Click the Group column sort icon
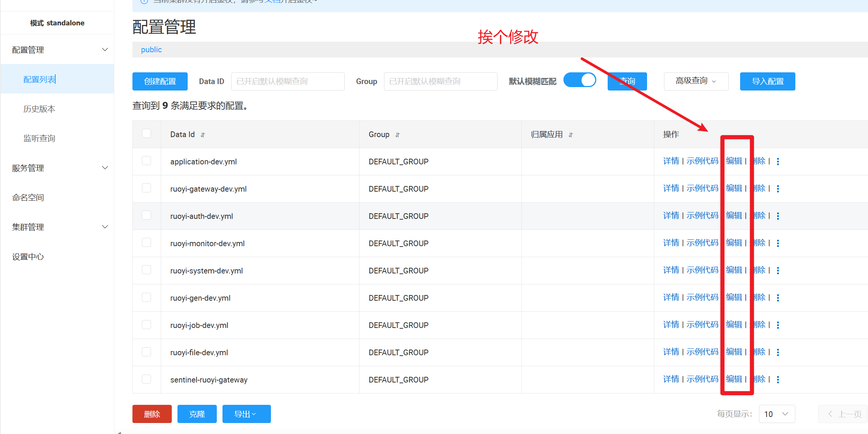Screen dimensions: 868x434 pyautogui.click(x=397, y=135)
